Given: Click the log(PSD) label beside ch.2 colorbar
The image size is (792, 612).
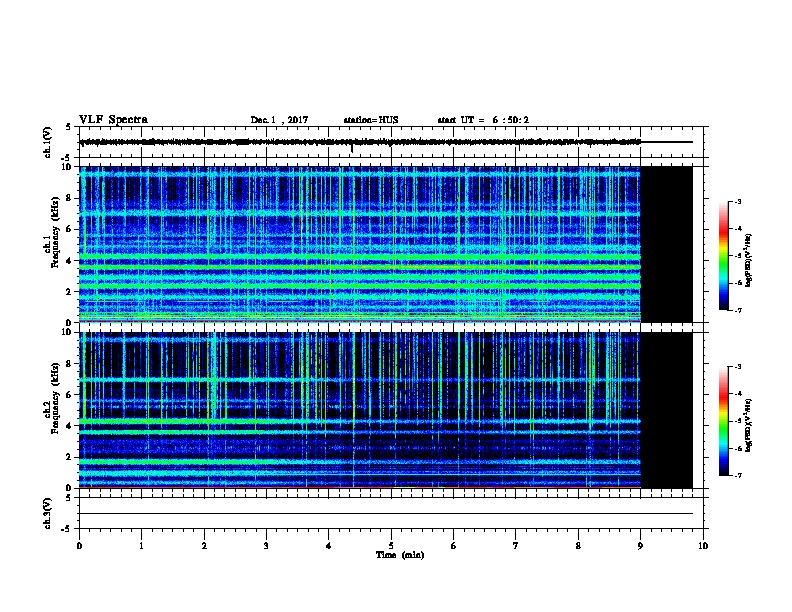Looking at the screenshot, I should pyautogui.click(x=749, y=426).
